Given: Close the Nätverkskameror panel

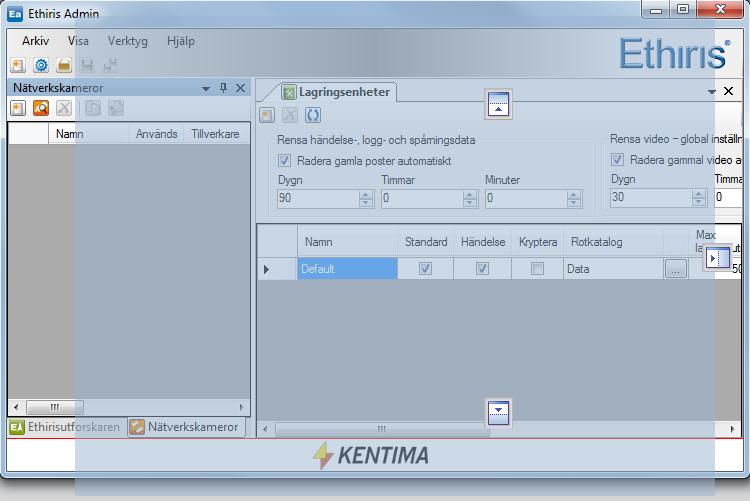Looking at the screenshot, I should pos(240,88).
